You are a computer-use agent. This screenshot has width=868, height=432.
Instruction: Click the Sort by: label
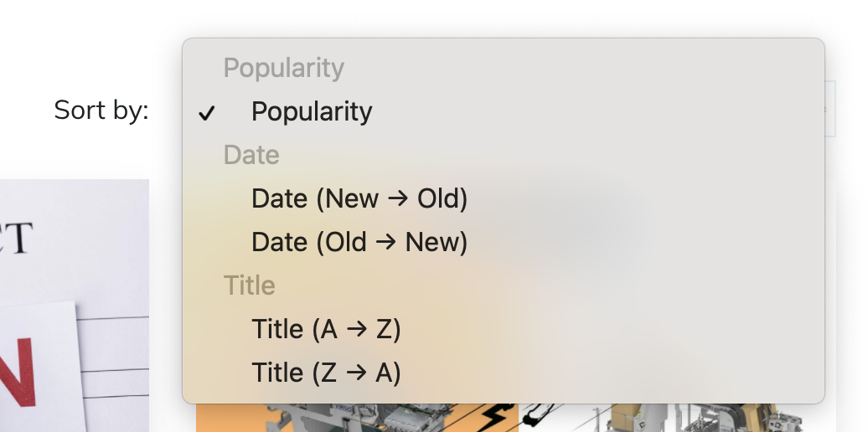click(101, 110)
